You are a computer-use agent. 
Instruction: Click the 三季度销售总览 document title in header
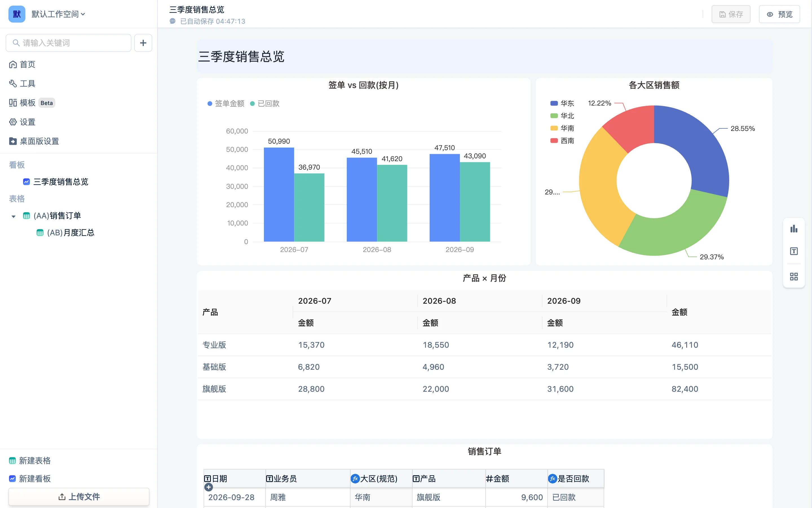click(x=197, y=10)
